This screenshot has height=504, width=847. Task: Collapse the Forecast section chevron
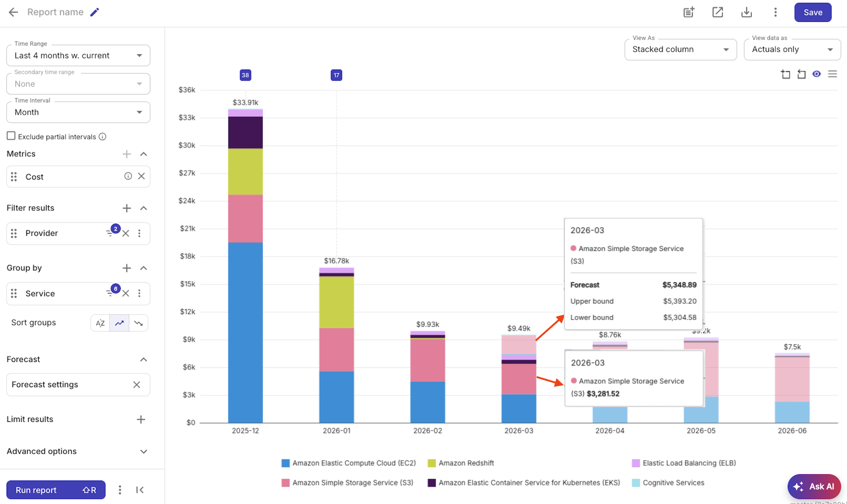[x=143, y=359]
